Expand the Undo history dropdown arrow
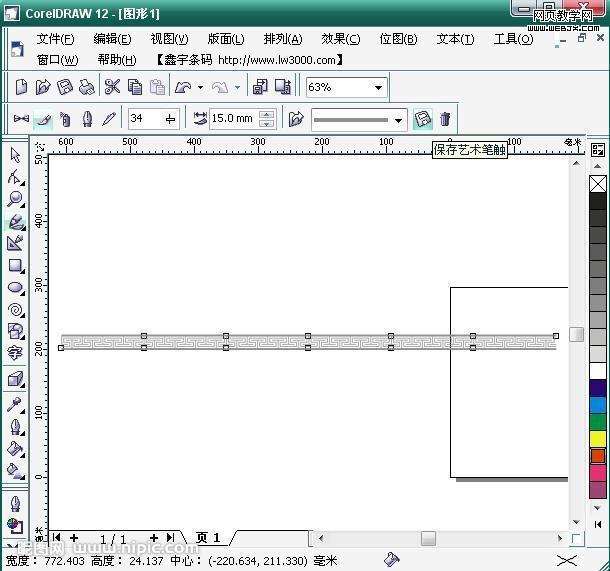 click(200, 87)
